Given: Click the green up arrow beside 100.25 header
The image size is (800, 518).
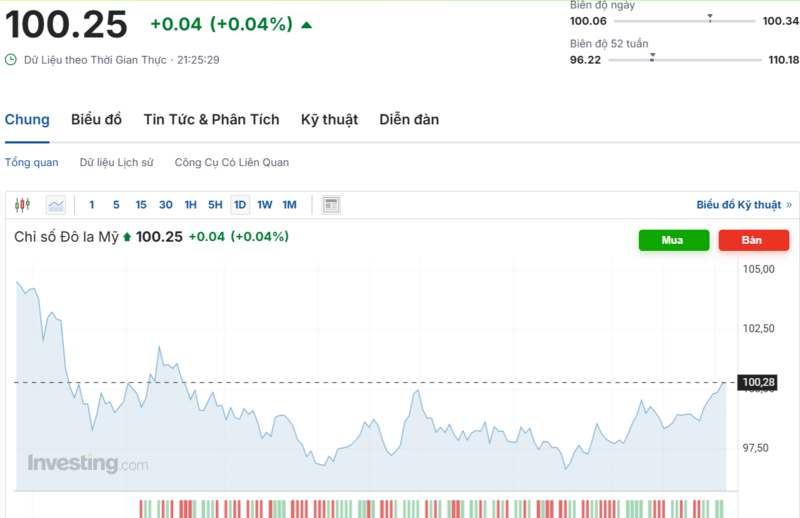Looking at the screenshot, I should coord(306,24).
